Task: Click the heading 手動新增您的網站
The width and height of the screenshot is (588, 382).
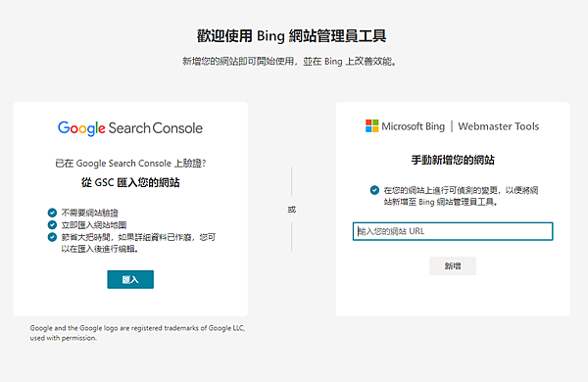Action: [x=453, y=160]
